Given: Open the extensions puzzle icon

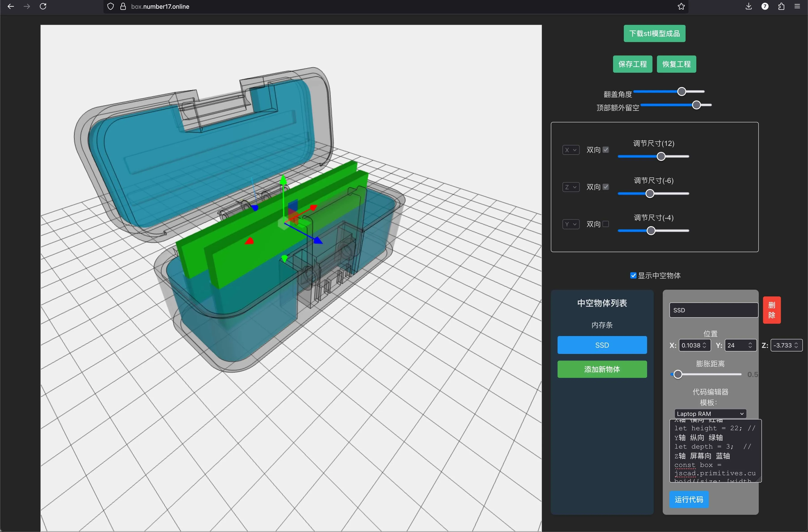Looking at the screenshot, I should [781, 6].
